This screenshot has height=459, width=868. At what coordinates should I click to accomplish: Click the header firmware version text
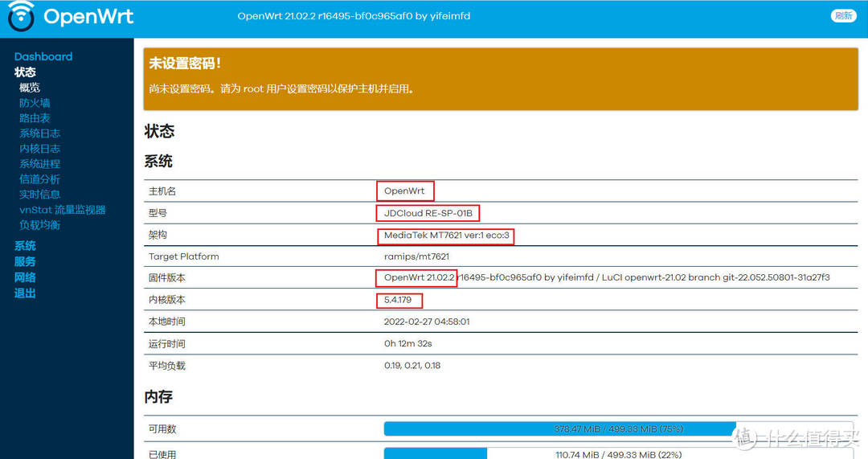(354, 16)
